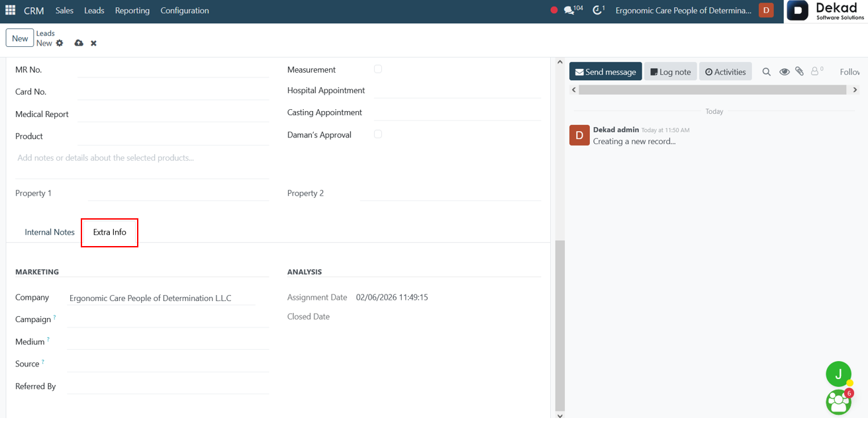
Task: Open the Reporting menu
Action: [132, 11]
